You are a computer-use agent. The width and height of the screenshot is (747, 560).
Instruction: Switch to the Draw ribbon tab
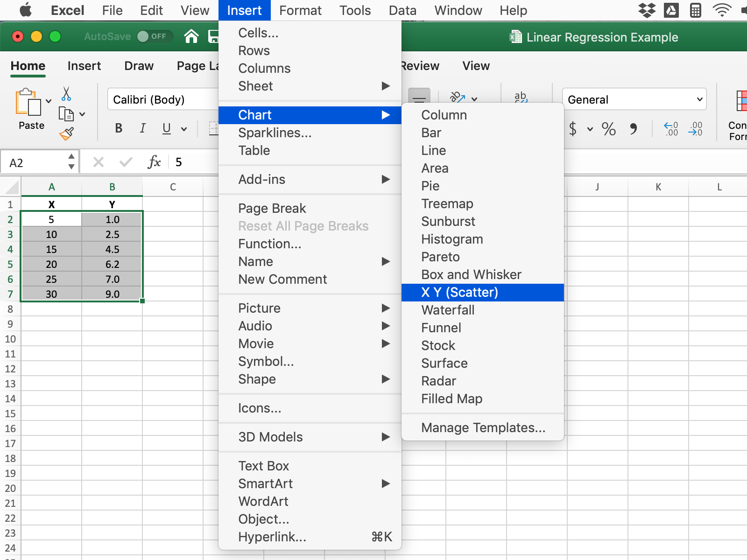(x=139, y=66)
